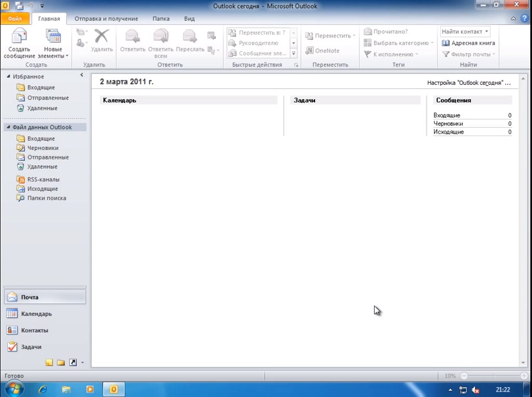Collapse the Файл данных Outlook tree
532x397 pixels.
pos(9,127)
